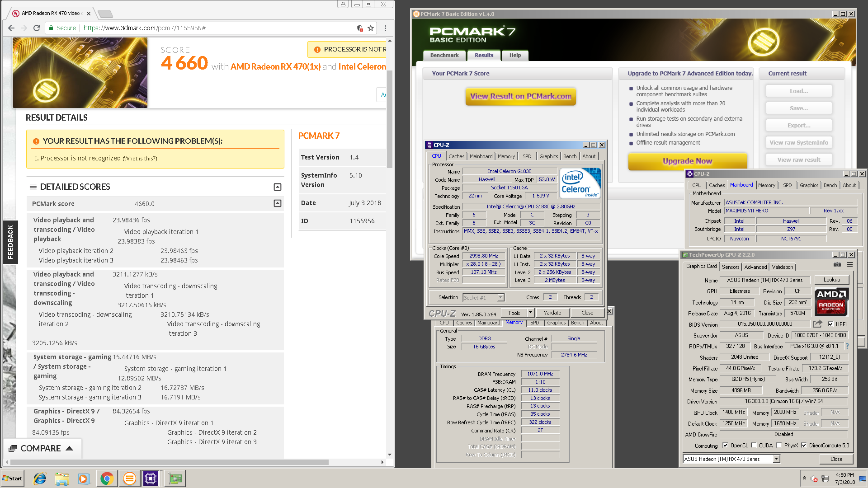The width and height of the screenshot is (868, 488).
Task: Click Validate in CPU-Z
Action: point(552,313)
